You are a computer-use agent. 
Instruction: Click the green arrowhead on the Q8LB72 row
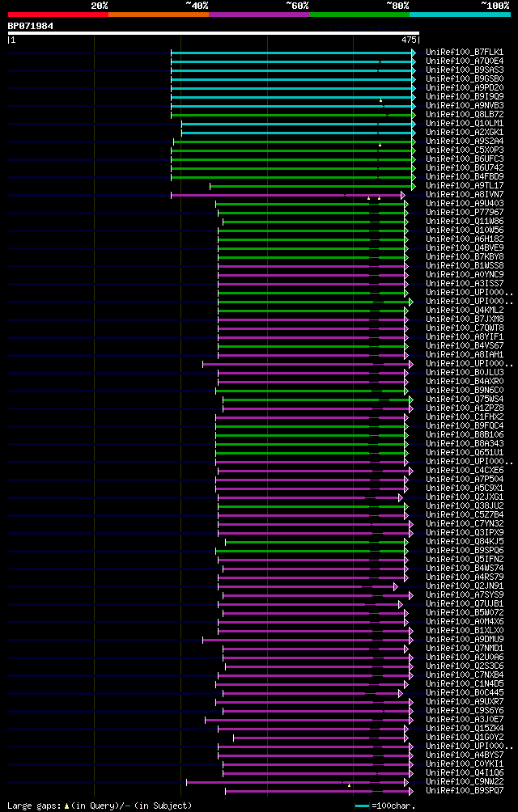(x=414, y=115)
